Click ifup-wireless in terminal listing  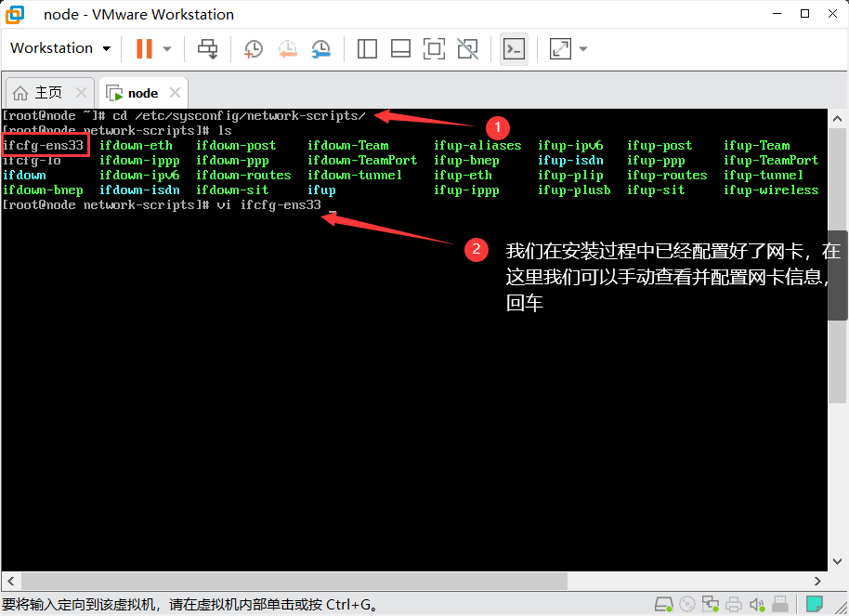[771, 190]
